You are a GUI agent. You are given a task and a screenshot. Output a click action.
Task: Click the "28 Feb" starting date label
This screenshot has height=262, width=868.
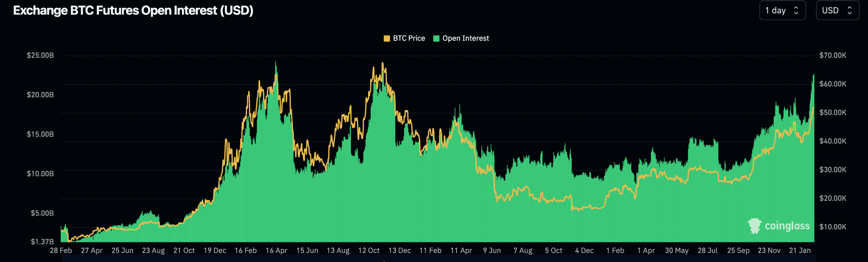coord(61,251)
